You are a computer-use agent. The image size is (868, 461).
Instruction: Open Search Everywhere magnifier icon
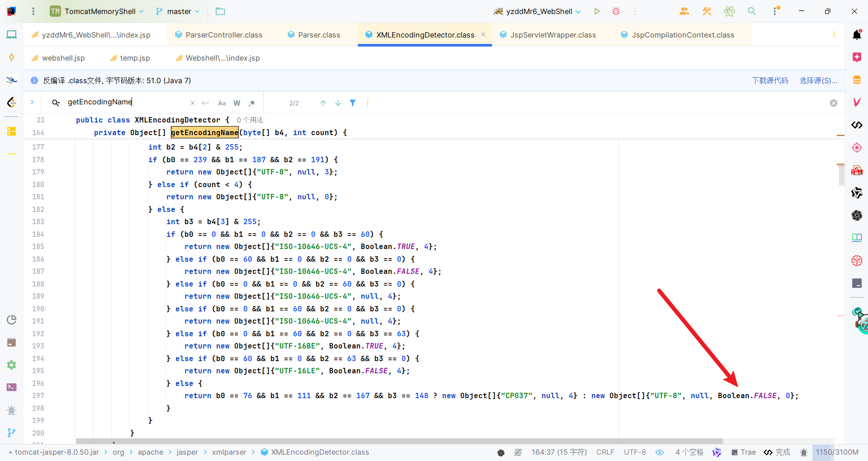tap(752, 11)
